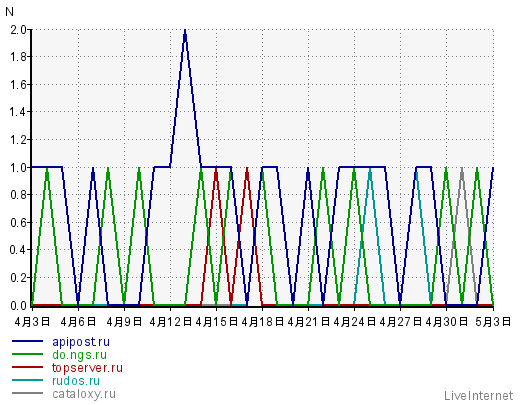
Task: Click the 4月12日 x-axis date label
Action: [x=171, y=322]
